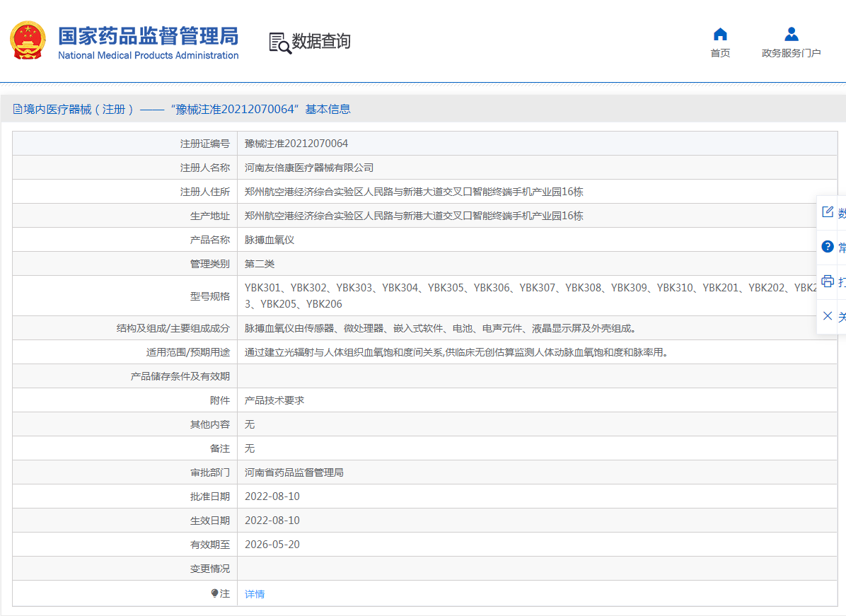Open the 政务服务门户 portal icon
This screenshot has height=616, width=846.
click(x=791, y=34)
